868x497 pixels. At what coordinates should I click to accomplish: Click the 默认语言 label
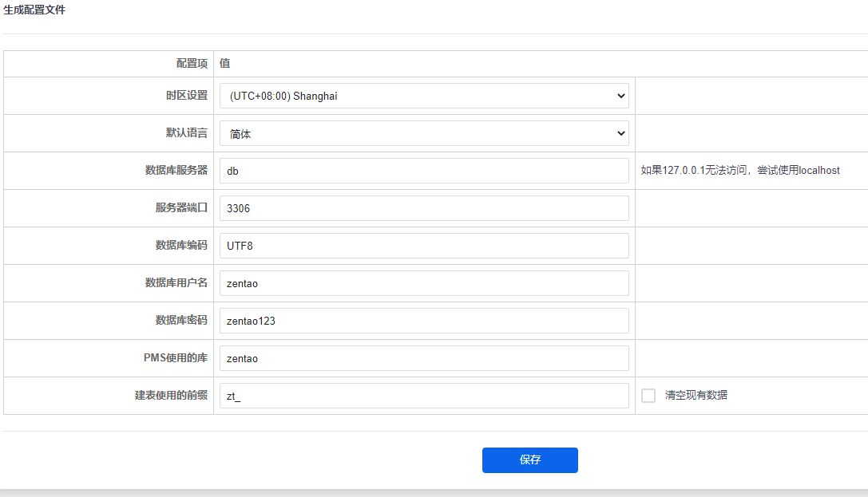187,132
